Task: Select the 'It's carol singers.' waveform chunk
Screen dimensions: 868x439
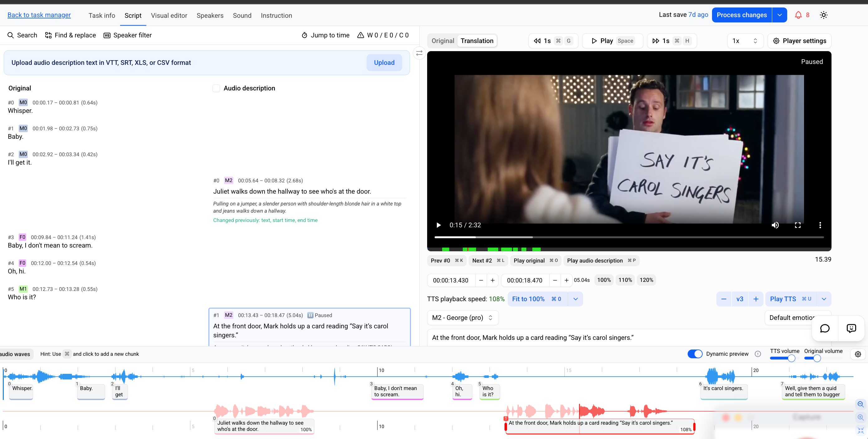Action: pyautogui.click(x=724, y=392)
